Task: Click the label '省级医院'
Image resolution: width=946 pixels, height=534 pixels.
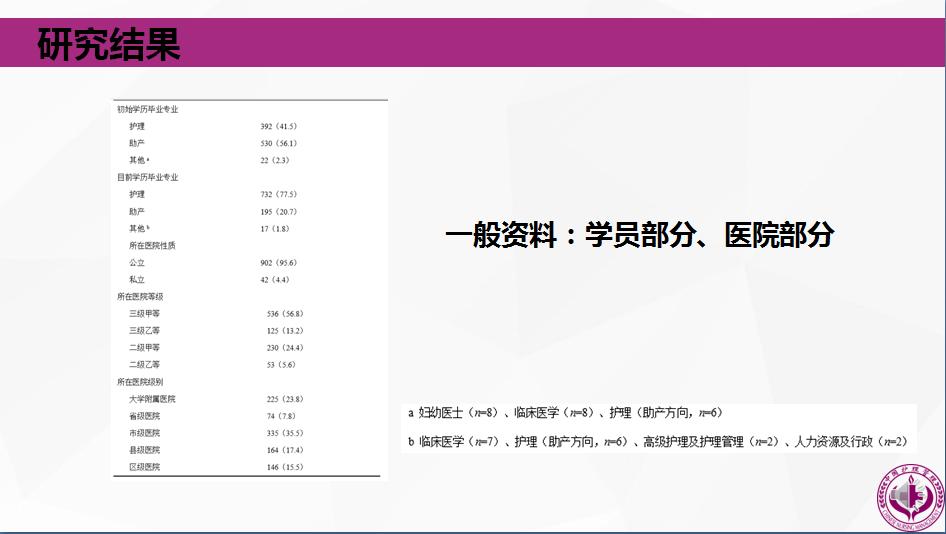Action: [x=144, y=416]
